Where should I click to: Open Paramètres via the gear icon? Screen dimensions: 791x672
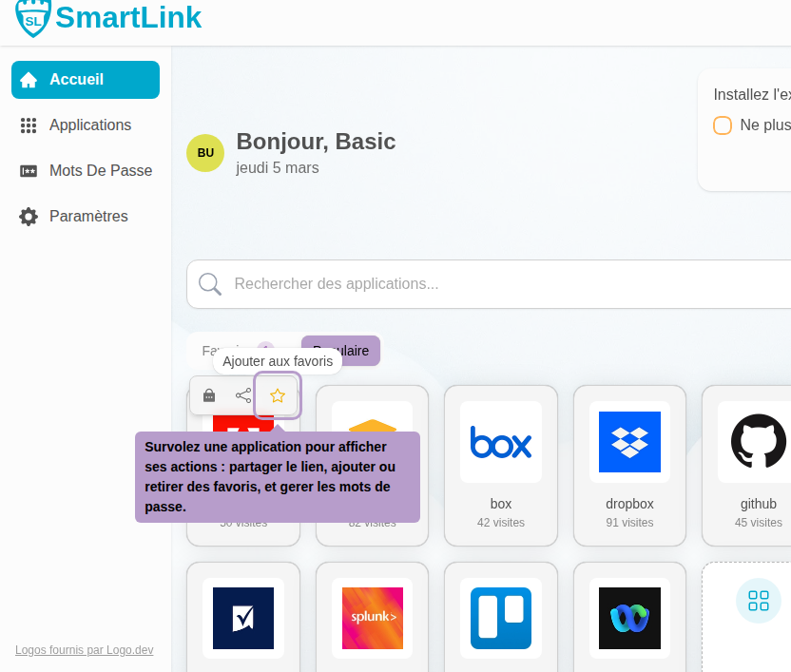coord(27,216)
